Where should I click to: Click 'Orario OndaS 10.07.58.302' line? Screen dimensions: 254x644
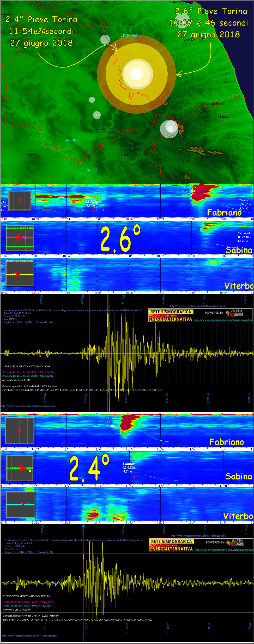(27, 376)
